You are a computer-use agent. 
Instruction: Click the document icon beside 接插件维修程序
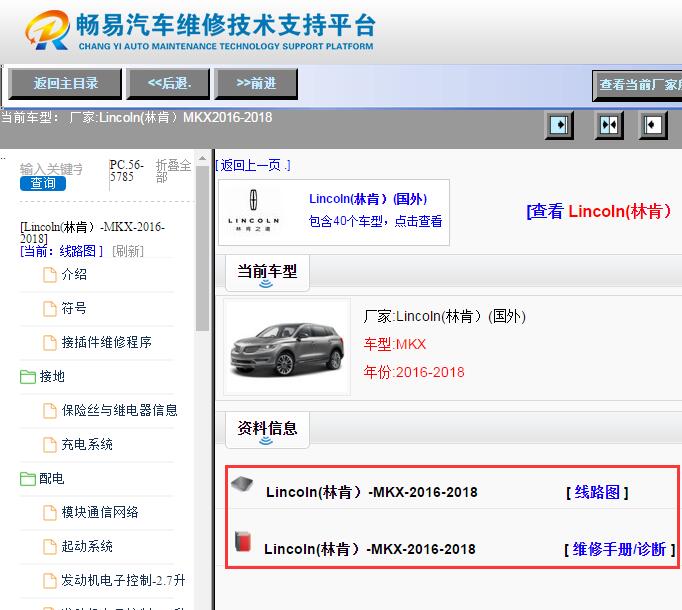click(x=50, y=342)
